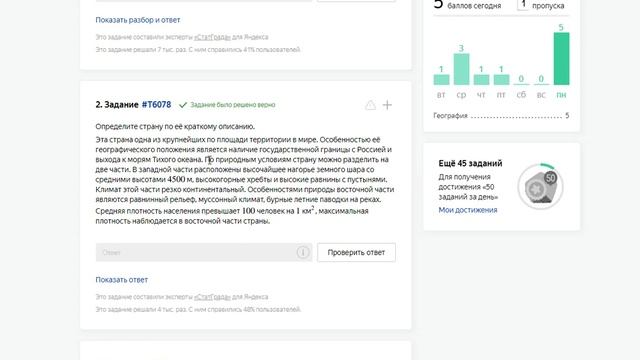
Task: Click the 2. Задание heading
Action: 117,104
